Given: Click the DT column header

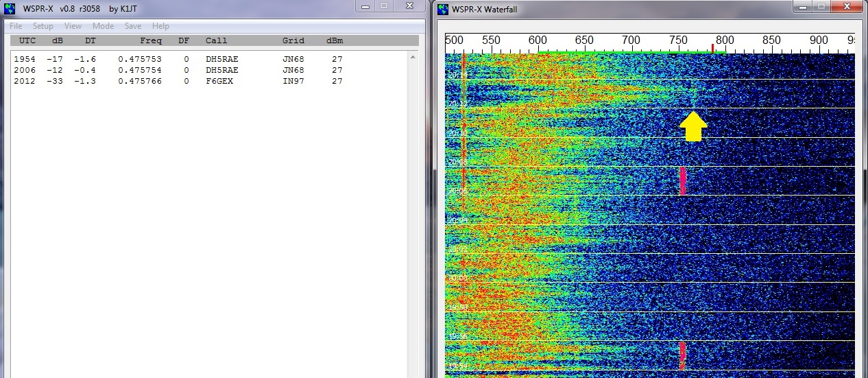Looking at the screenshot, I should pos(91,40).
